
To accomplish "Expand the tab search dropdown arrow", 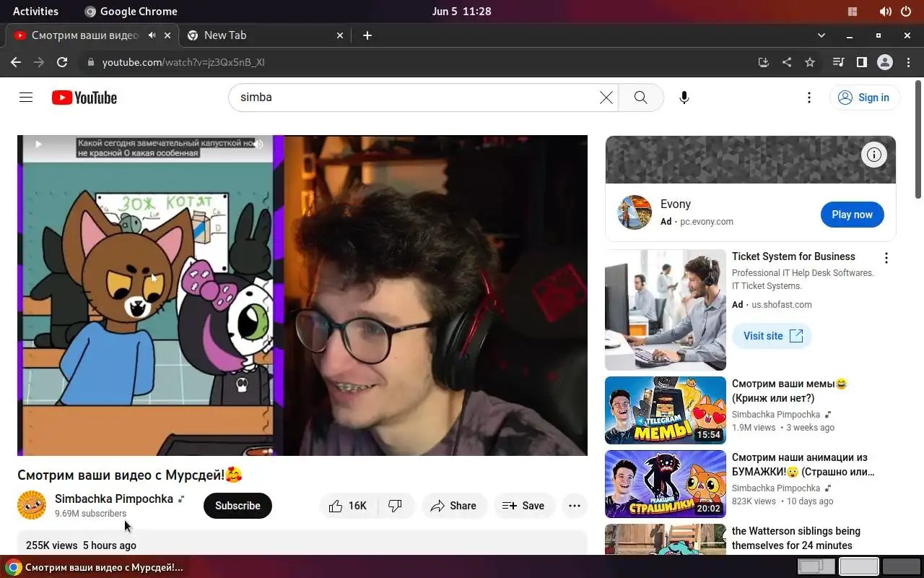I will 821,35.
